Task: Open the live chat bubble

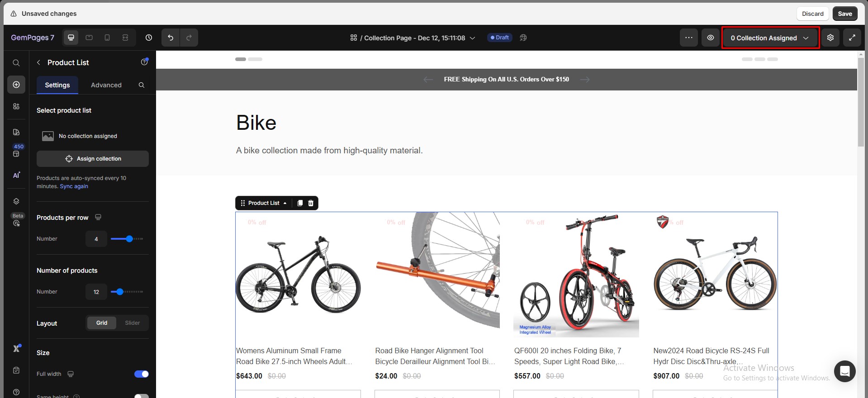Action: 844,371
